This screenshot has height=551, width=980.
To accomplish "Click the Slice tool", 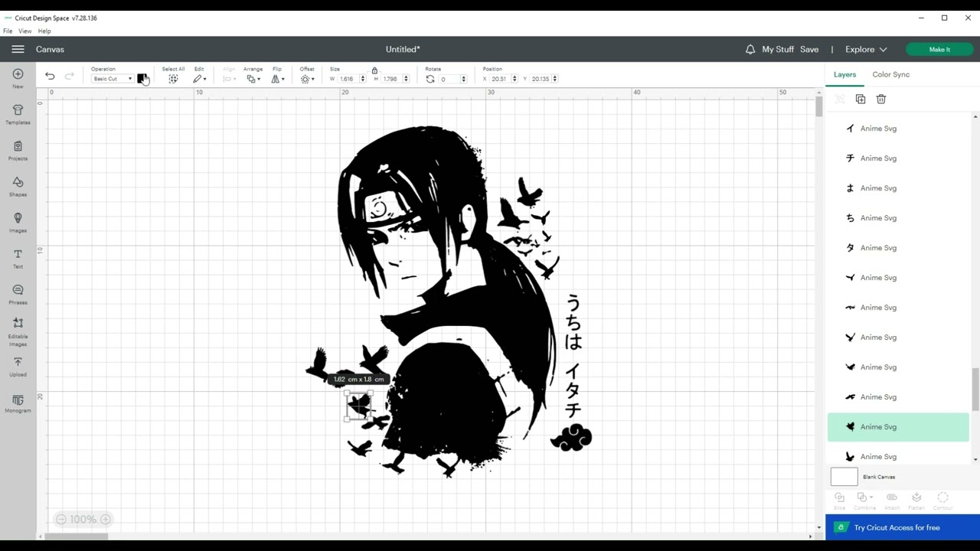I will click(x=839, y=500).
